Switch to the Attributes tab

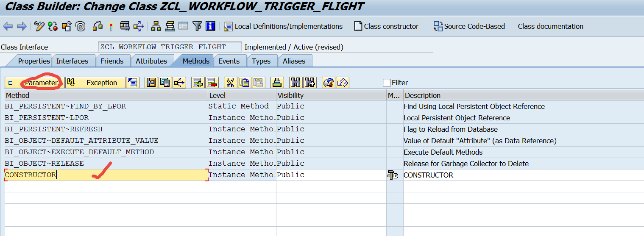click(151, 61)
